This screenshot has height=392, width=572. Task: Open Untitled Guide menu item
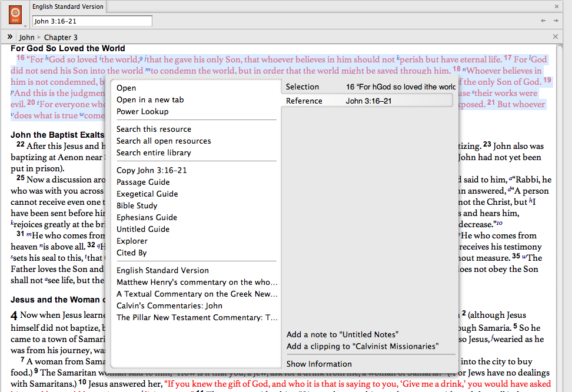click(142, 229)
